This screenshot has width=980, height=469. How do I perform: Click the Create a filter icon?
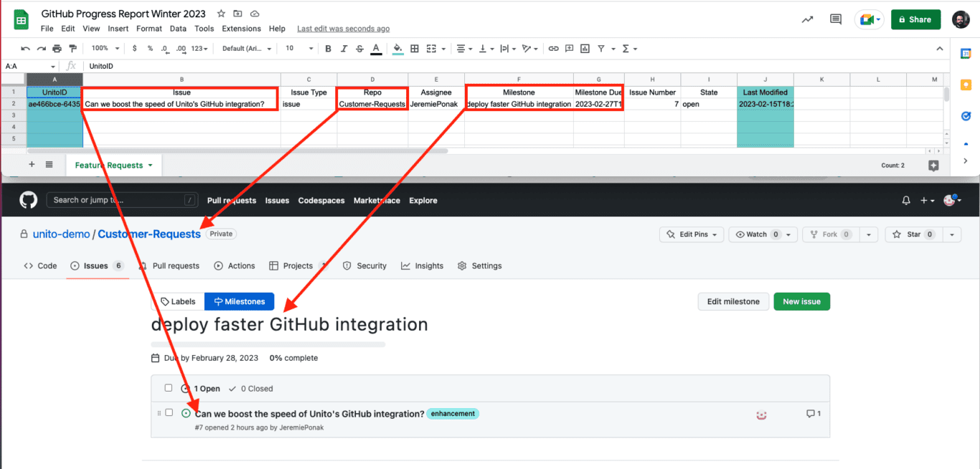(601, 49)
